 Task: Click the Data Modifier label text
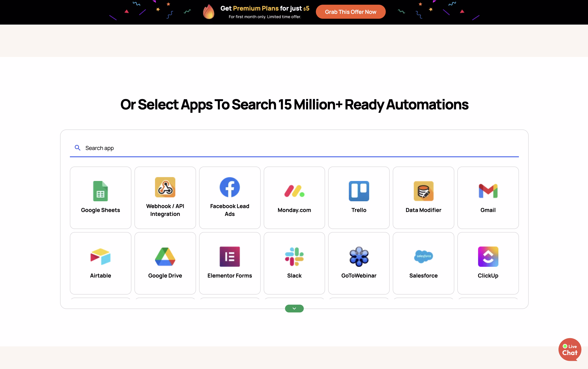tap(423, 210)
